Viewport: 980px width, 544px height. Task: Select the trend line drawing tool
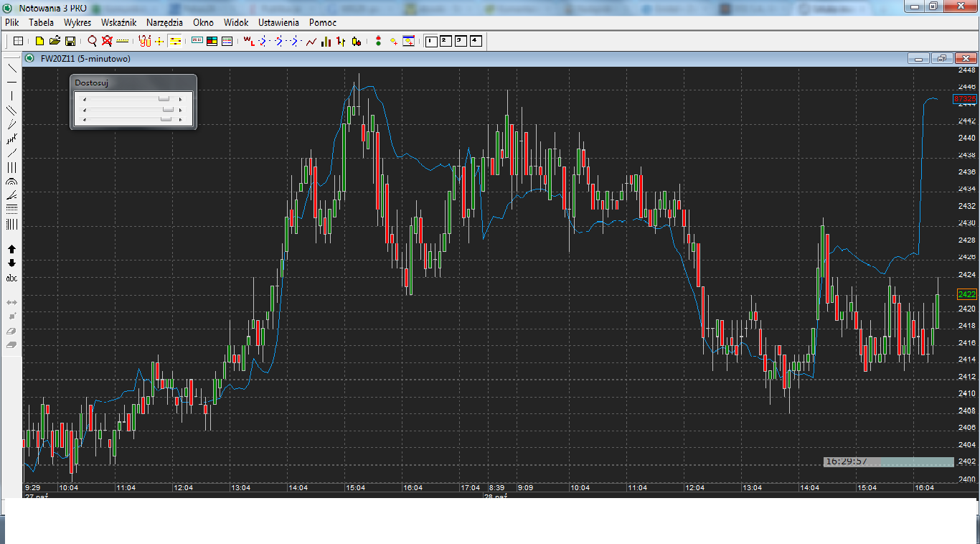pos(11,68)
